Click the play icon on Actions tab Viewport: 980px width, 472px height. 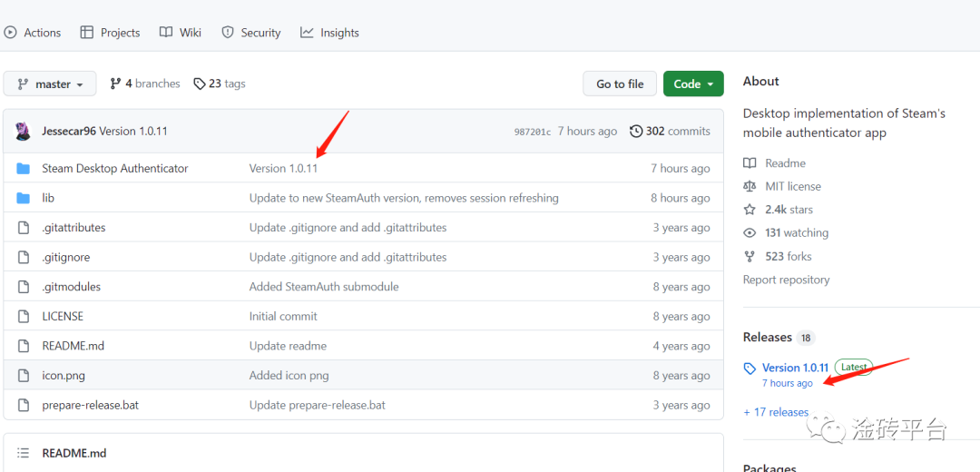10,33
